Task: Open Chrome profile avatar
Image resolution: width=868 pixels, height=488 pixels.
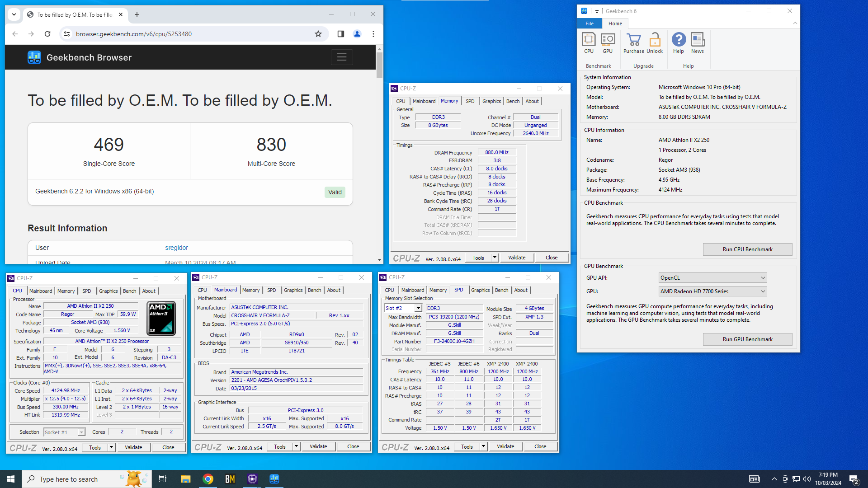Action: coord(357,34)
